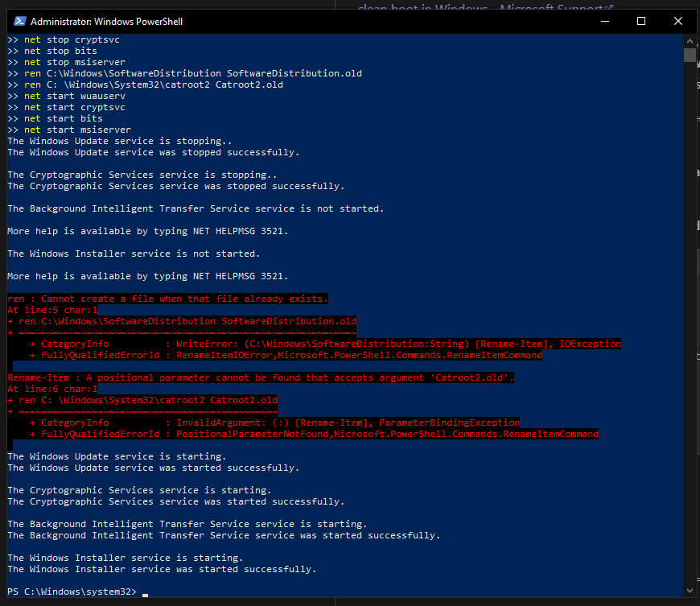
Task: Click the 'RenameItemIOError' FullyQualifiedErrorId line
Action: (286, 355)
